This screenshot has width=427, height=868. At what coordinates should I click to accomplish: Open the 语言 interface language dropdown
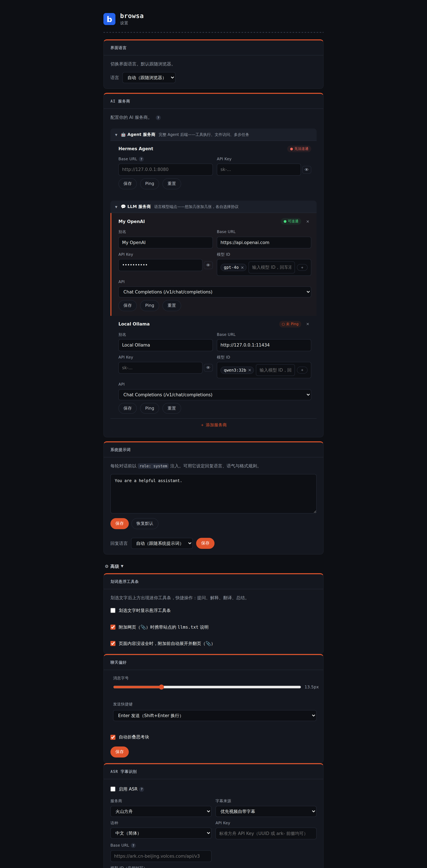[149, 77]
